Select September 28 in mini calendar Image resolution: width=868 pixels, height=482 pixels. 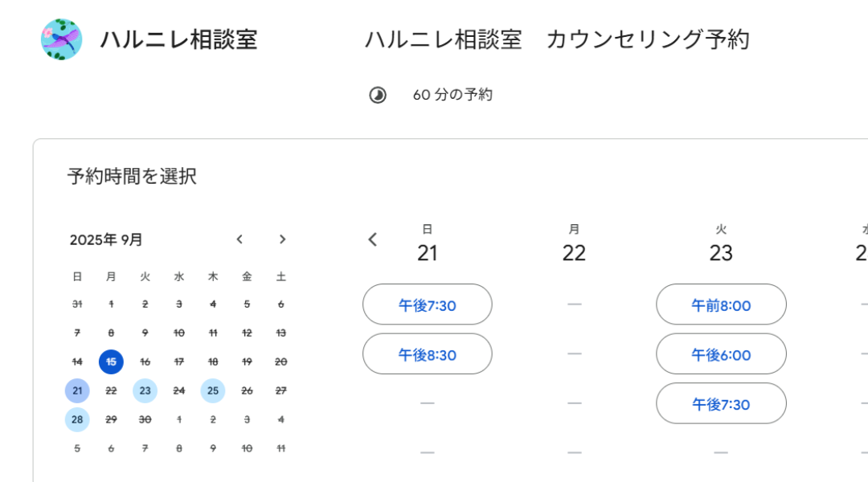pos(77,419)
